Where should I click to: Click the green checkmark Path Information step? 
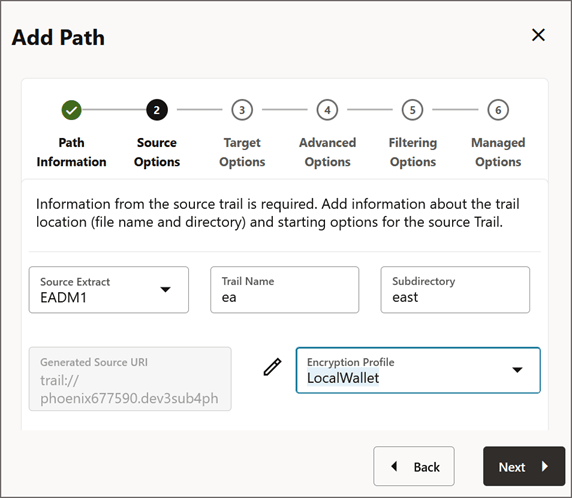tap(72, 110)
